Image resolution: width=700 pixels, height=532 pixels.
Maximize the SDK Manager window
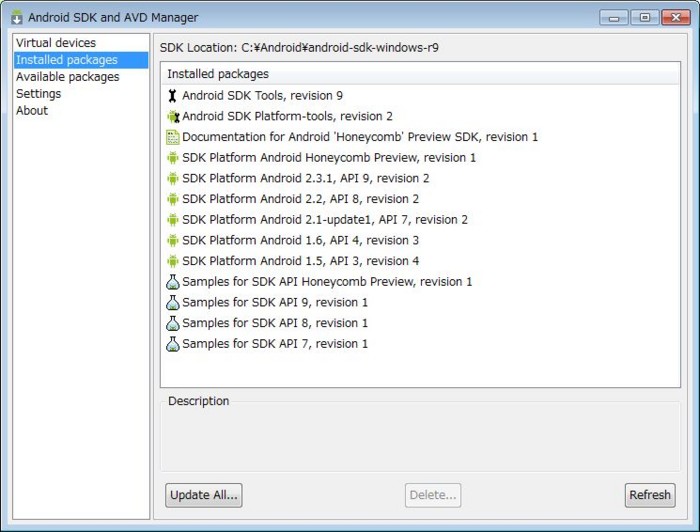pyautogui.click(x=645, y=17)
